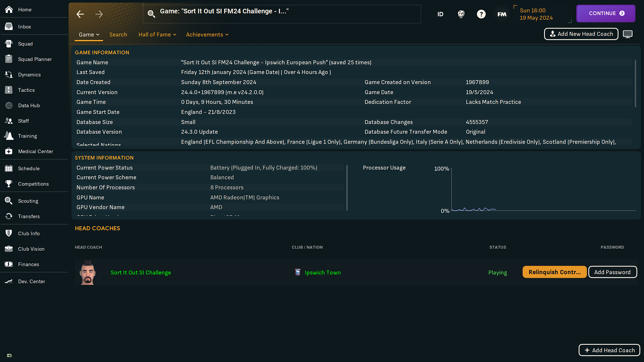Click the Playing status text
Image resolution: width=644 pixels, height=362 pixels.
click(498, 273)
